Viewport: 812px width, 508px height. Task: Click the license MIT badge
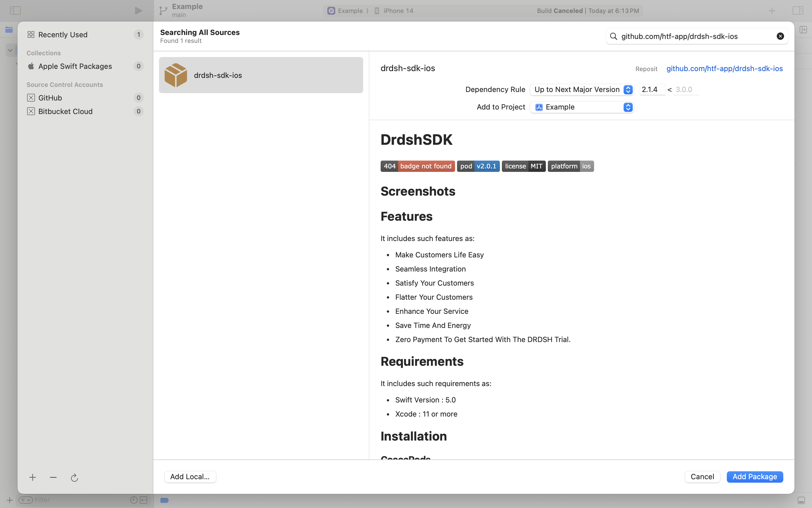524,166
